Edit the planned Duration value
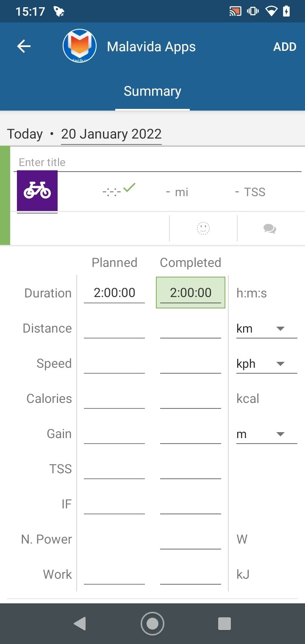Image resolution: width=305 pixels, height=644 pixels. point(114,292)
